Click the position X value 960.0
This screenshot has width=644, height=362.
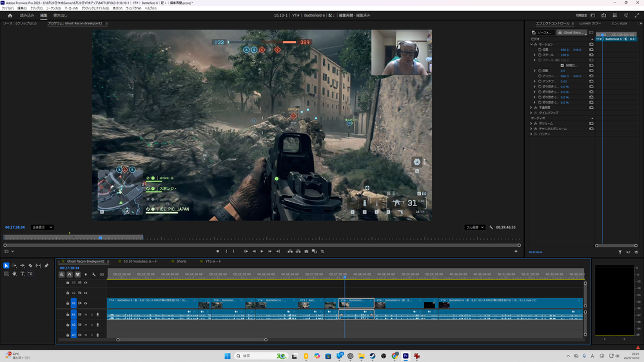pyautogui.click(x=565, y=50)
